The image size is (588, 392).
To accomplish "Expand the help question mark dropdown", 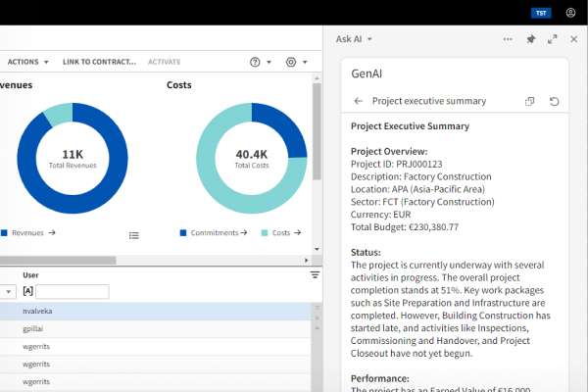I will [260, 62].
